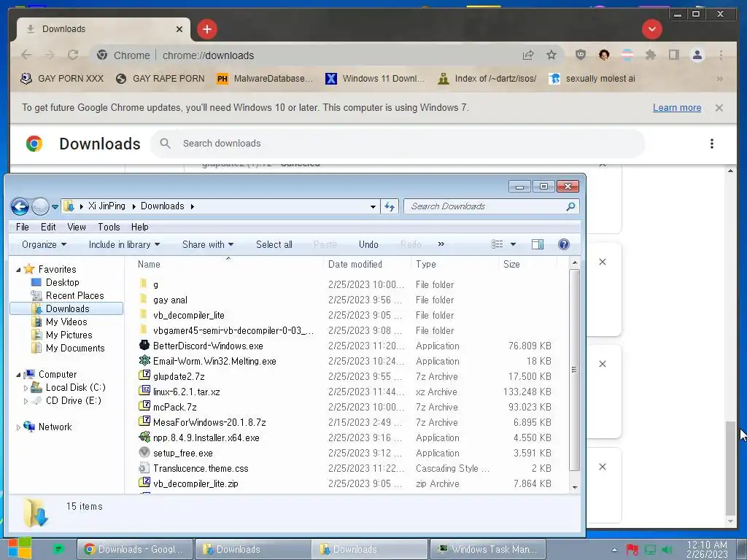The image size is (747, 560).
Task: Click the Explorer Search Downloads box
Action: [491, 206]
